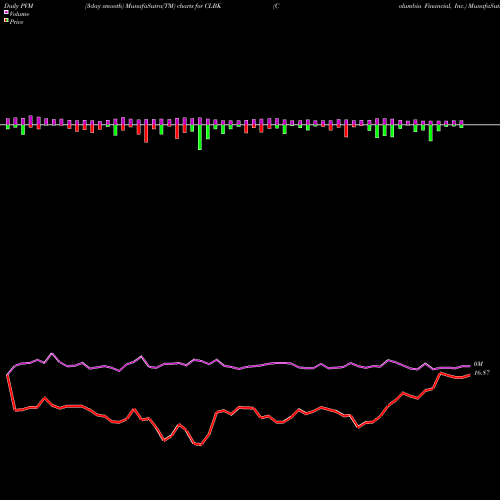Click the Price legend color swatch
This screenshot has width=500, height=500.
[6, 21]
